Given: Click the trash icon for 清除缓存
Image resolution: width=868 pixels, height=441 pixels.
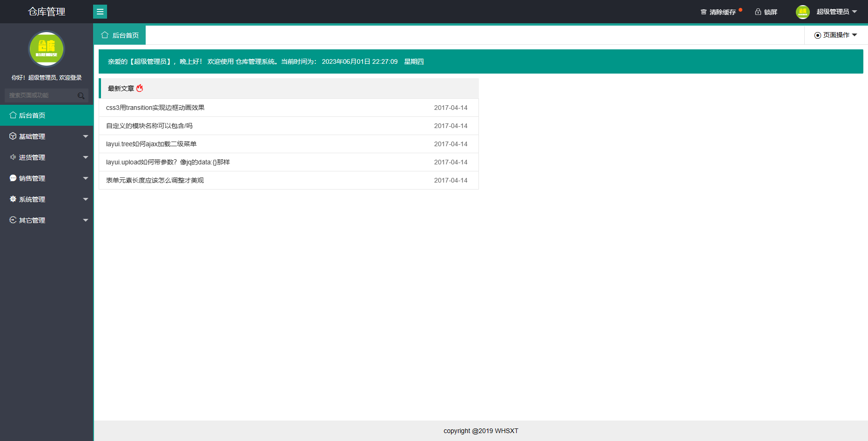Looking at the screenshot, I should 703,12.
